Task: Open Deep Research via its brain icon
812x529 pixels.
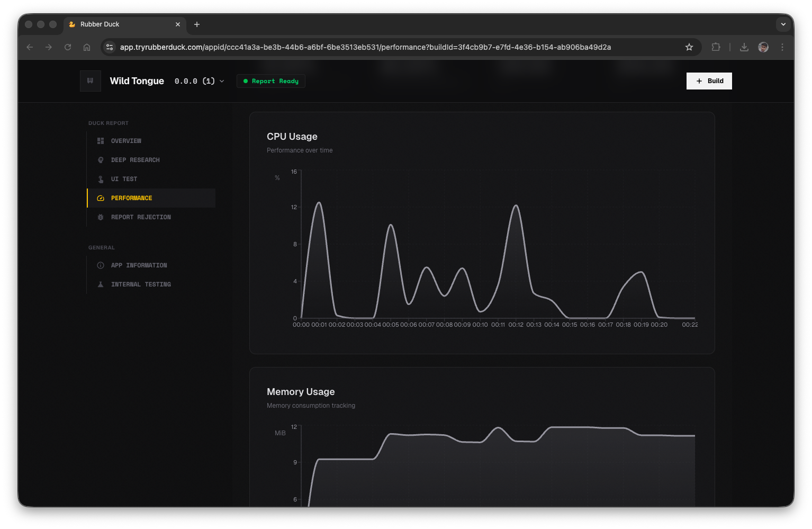Action: pyautogui.click(x=101, y=160)
